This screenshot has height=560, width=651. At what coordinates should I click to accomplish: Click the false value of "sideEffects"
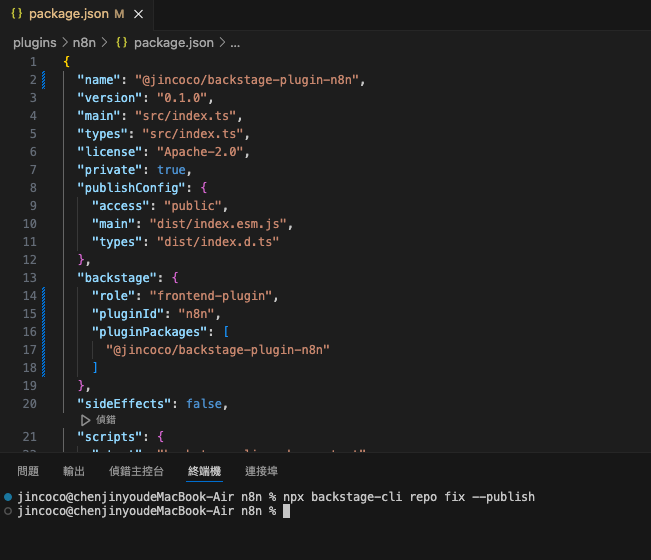(x=204, y=404)
